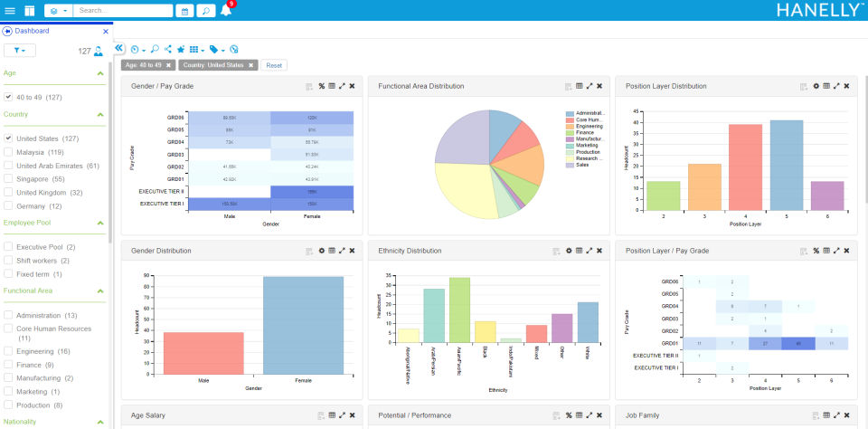
Task: Click the zoom magnifier in the dashboard toolbar
Action: [155, 49]
